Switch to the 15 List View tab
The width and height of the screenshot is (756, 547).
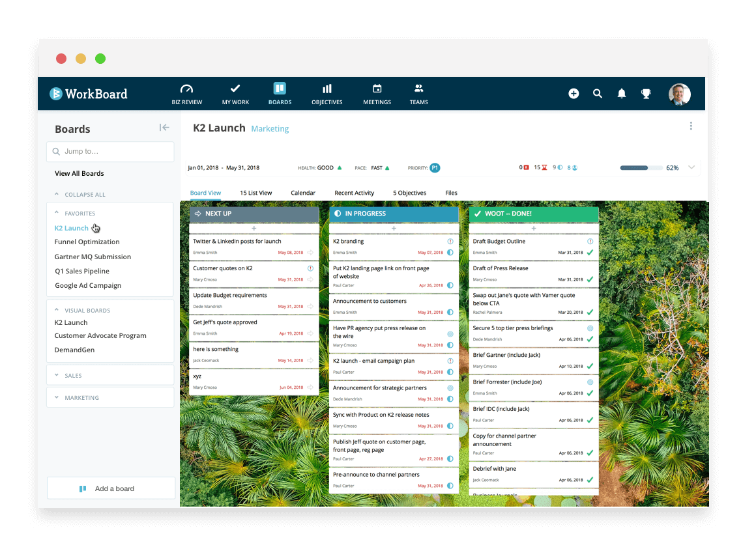point(255,192)
